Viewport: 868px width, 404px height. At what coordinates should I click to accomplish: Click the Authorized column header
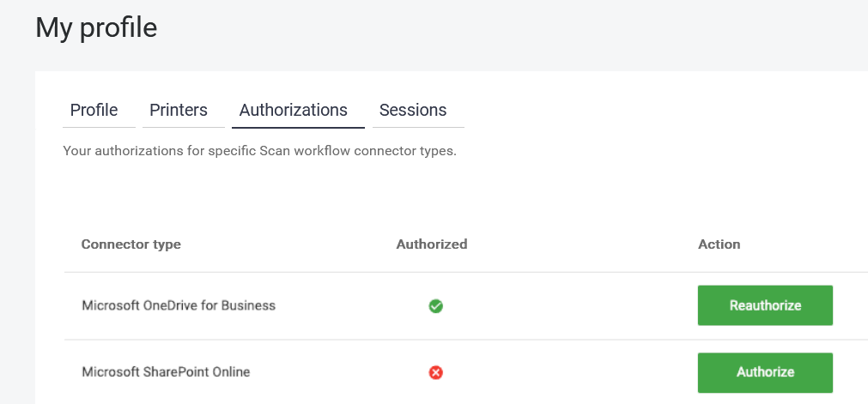coord(432,244)
